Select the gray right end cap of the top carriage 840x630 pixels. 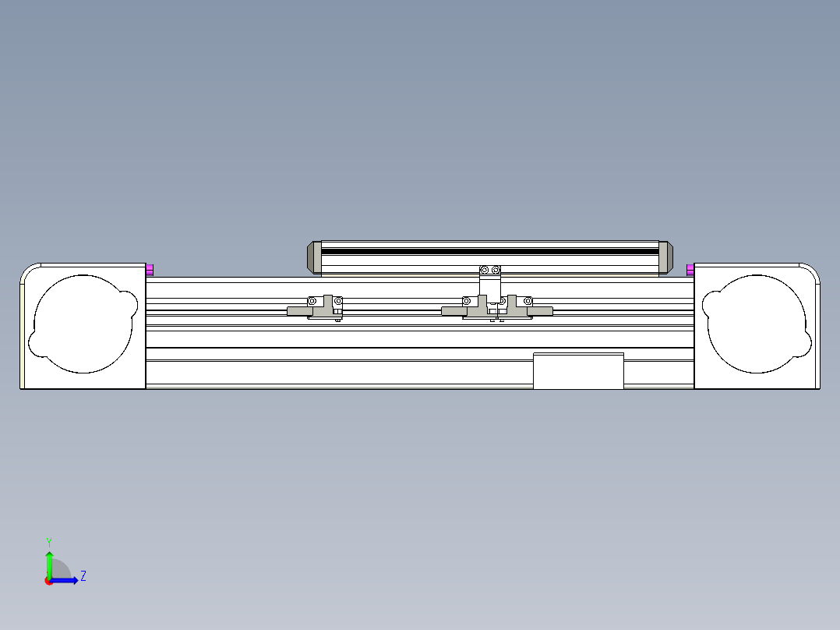coord(666,258)
